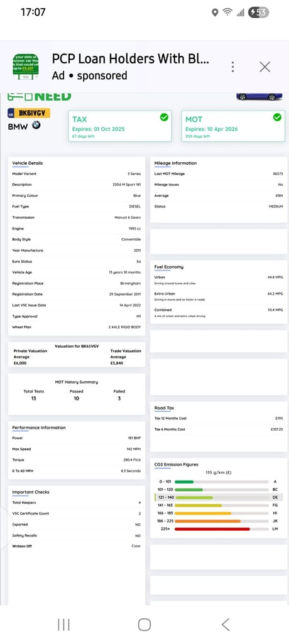This screenshot has width=289, height=644.
Task: Click the BMW roundel logo
Action: click(36, 125)
